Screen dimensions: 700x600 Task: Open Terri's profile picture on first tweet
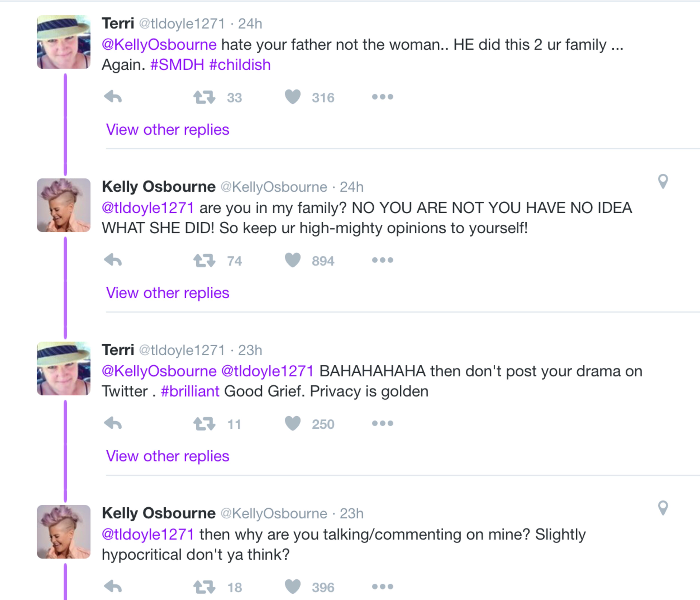pos(63,42)
